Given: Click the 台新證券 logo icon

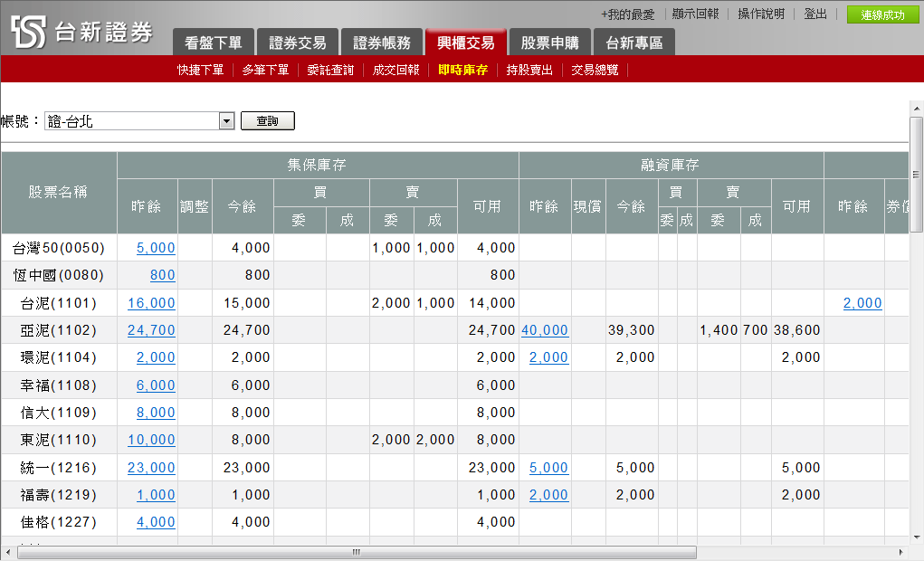Looking at the screenshot, I should click(28, 31).
